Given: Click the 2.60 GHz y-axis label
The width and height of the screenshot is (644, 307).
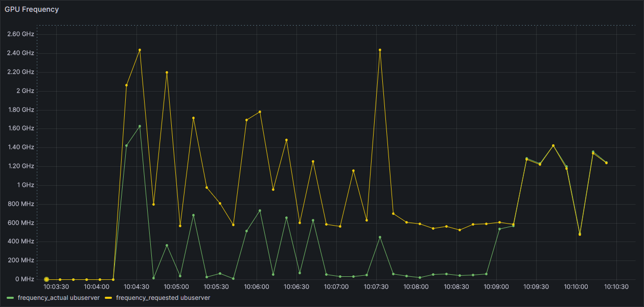Looking at the screenshot, I should [21, 34].
